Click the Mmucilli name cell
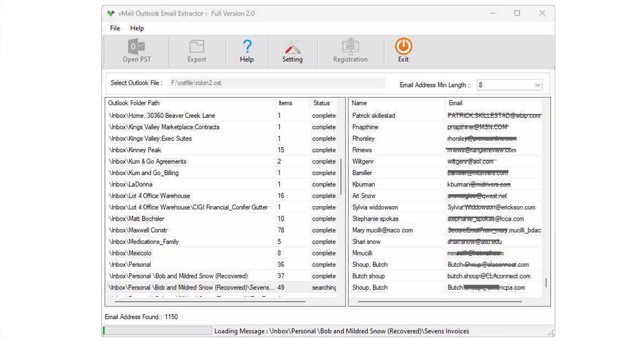 point(362,253)
